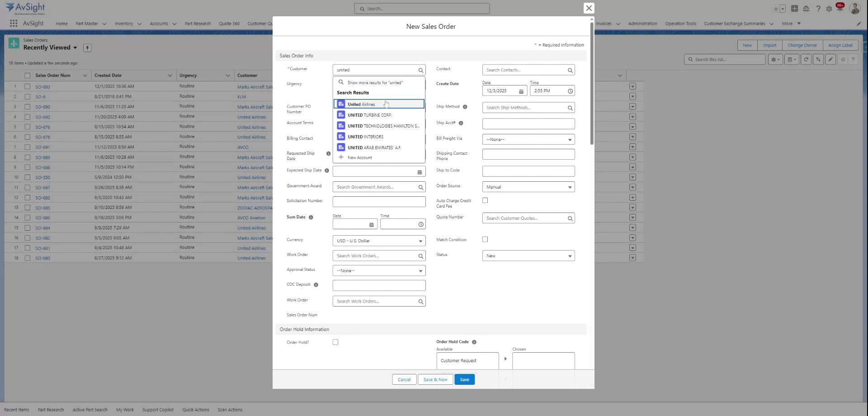Image resolution: width=868 pixels, height=416 pixels.
Task: Switch to the Part Research tab
Action: 198,24
